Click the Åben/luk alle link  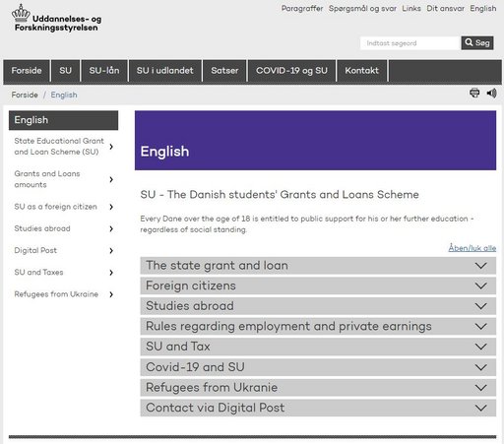[x=472, y=248]
